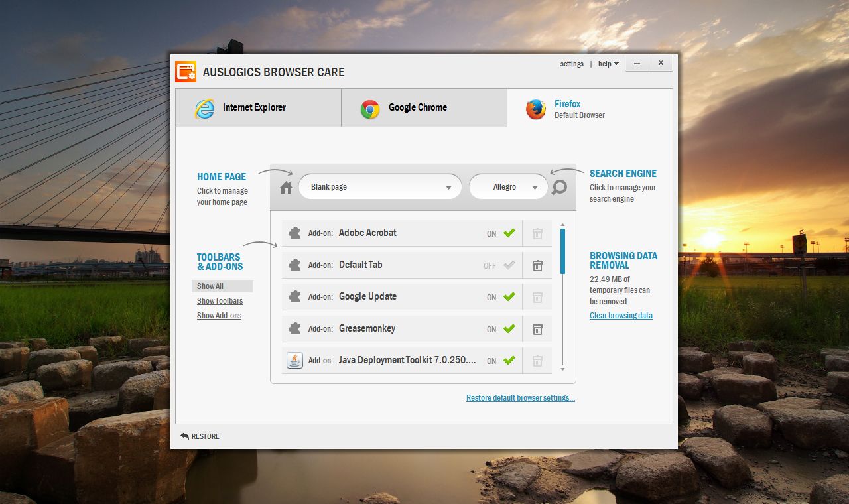Screen dimensions: 849x504
Task: Select the Firefox Default Browser tab
Action: tap(590, 109)
